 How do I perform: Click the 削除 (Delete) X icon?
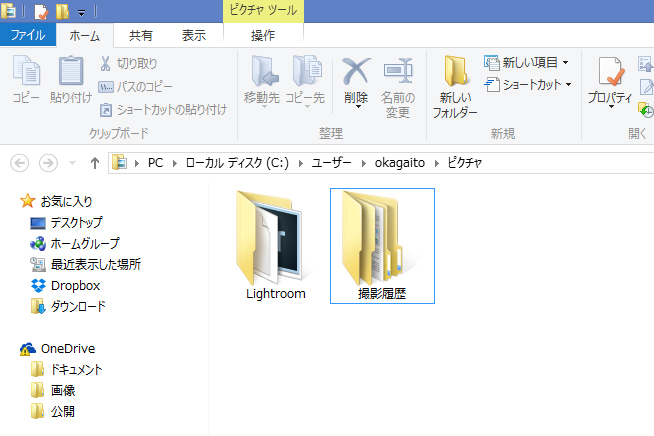click(356, 71)
